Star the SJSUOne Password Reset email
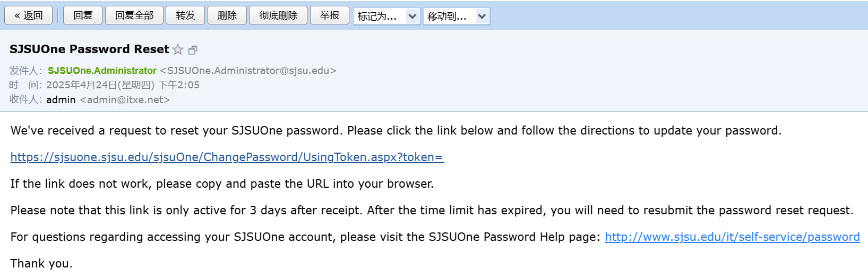Screen dimensions: 868x276 click(x=178, y=50)
